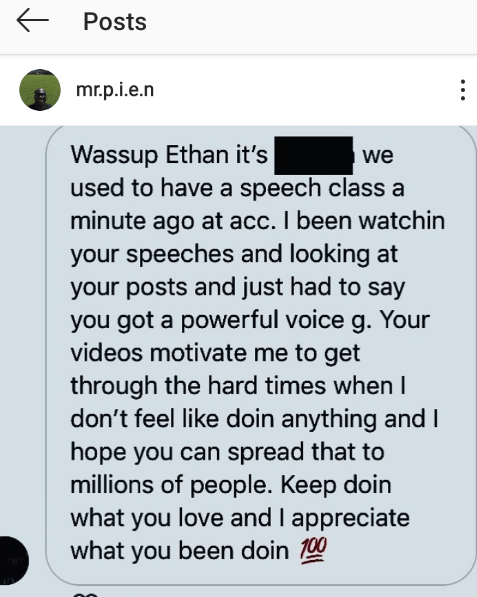Click the phrase "hard times" in the message
The width and height of the screenshot is (477, 597).
[x=267, y=386]
